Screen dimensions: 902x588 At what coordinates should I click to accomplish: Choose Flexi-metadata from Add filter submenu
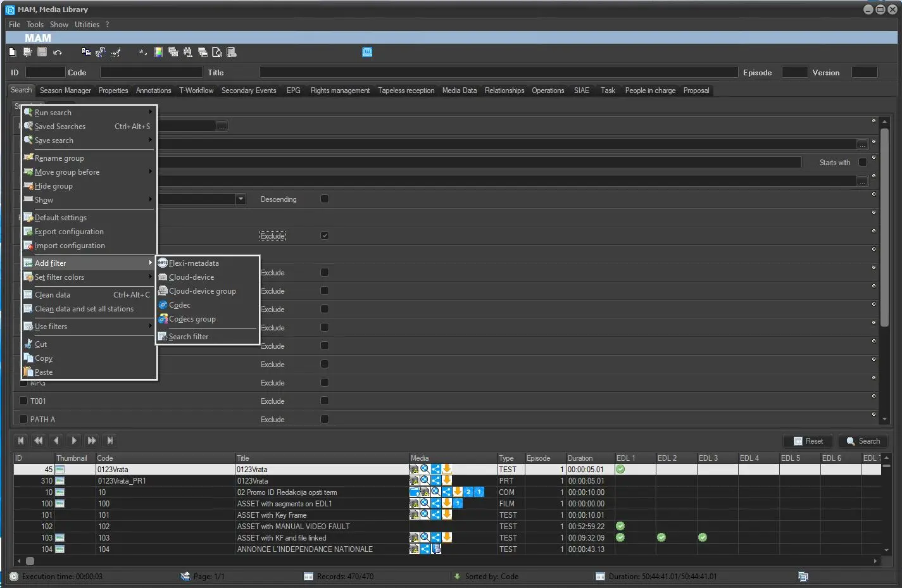[194, 263]
